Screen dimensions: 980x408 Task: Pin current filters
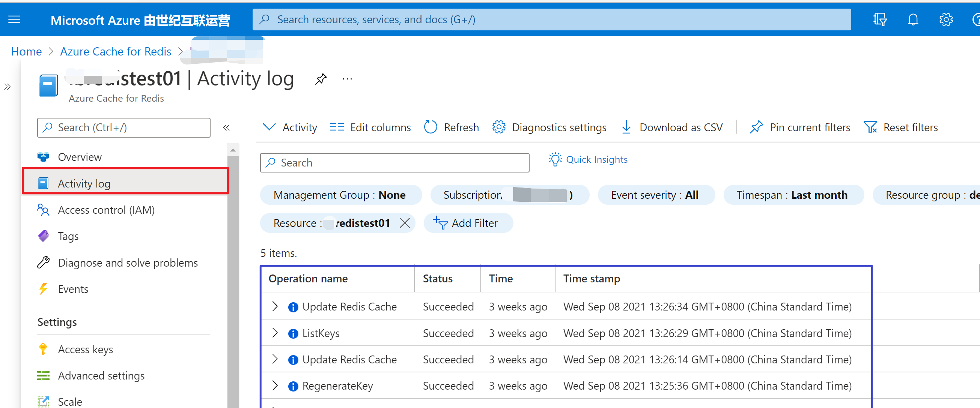[799, 127]
